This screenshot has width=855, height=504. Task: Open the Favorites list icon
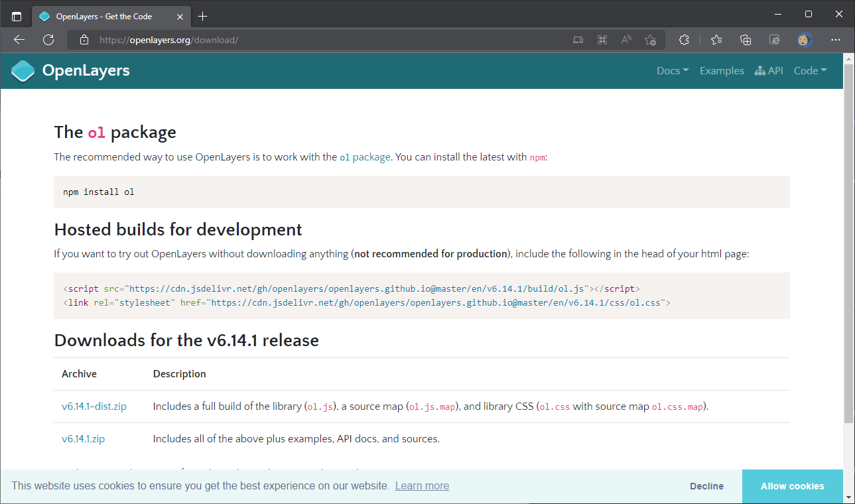(x=716, y=40)
